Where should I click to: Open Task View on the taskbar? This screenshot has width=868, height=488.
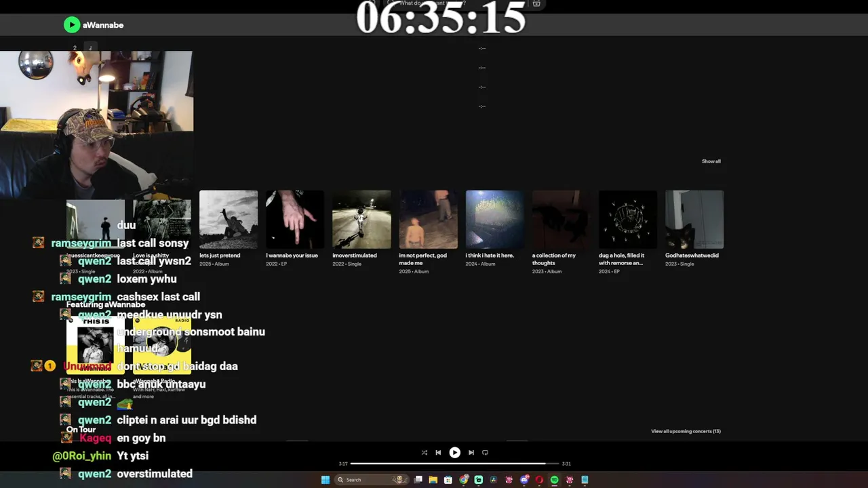(418, 480)
